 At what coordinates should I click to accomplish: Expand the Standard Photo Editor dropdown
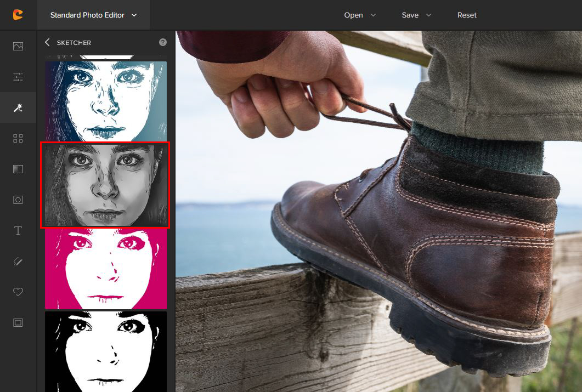93,15
